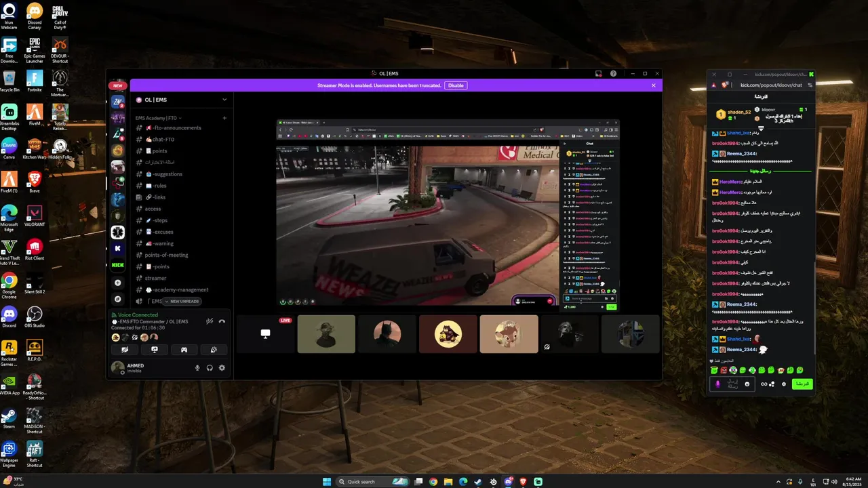
Task: Open Windows Start menu
Action: [326, 481]
